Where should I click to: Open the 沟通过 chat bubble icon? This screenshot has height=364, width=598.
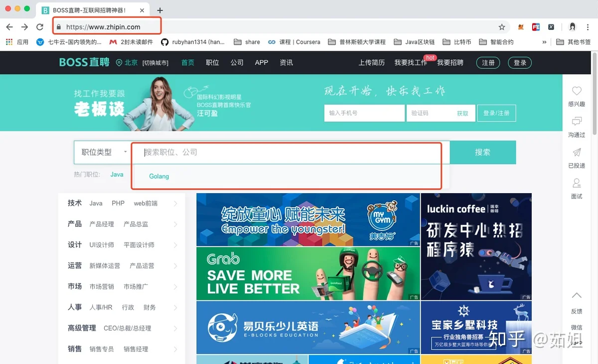click(x=577, y=121)
